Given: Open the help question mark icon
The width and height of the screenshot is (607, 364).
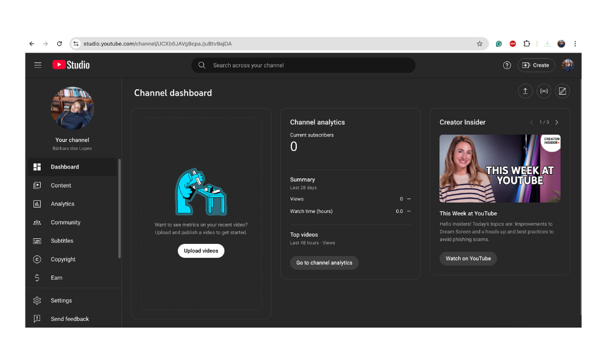Looking at the screenshot, I should point(507,66).
